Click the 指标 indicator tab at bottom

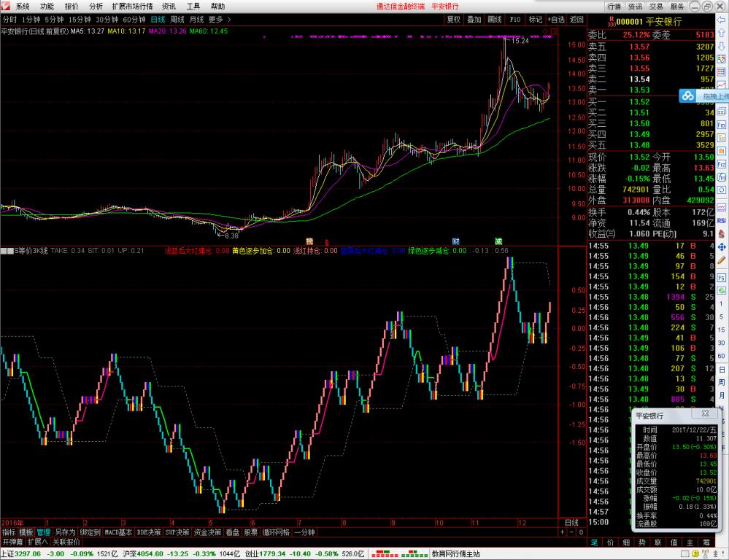(x=9, y=532)
